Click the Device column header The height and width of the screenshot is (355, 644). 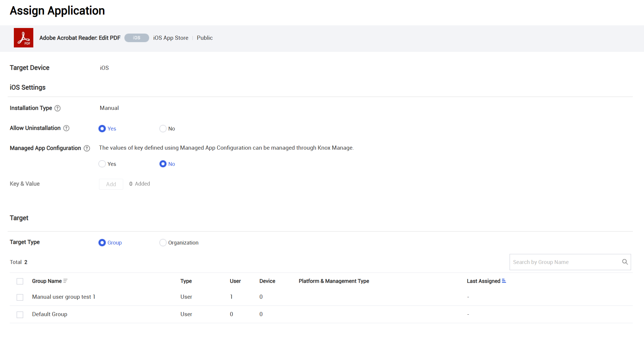pyautogui.click(x=267, y=281)
